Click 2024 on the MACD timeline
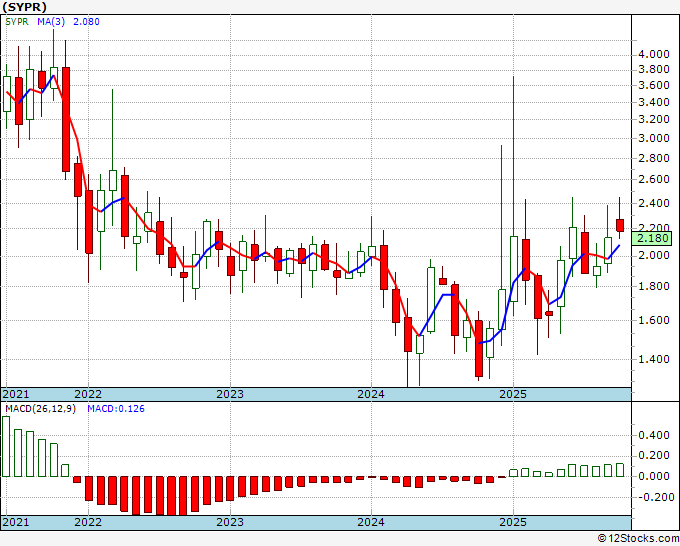Screen dimensions: 680x546 tap(371, 522)
